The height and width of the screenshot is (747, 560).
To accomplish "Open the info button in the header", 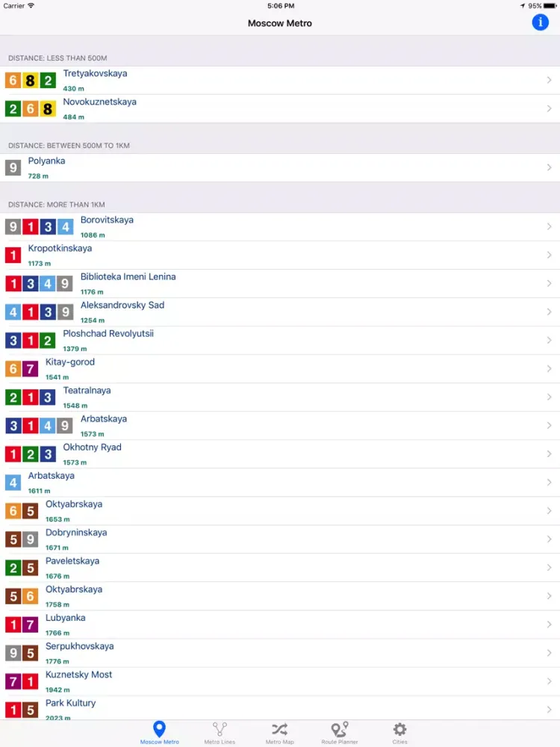I will click(x=540, y=22).
